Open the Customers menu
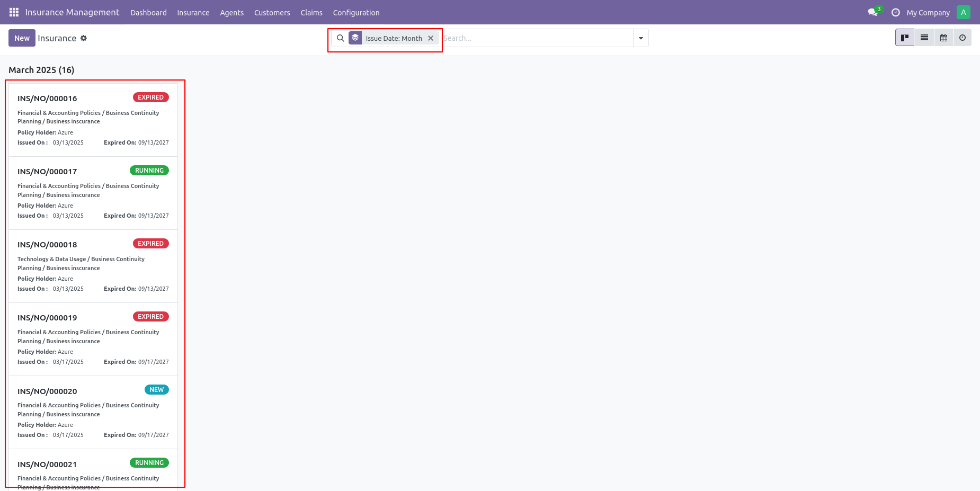Viewport: 980px width, 491px height. 272,13
